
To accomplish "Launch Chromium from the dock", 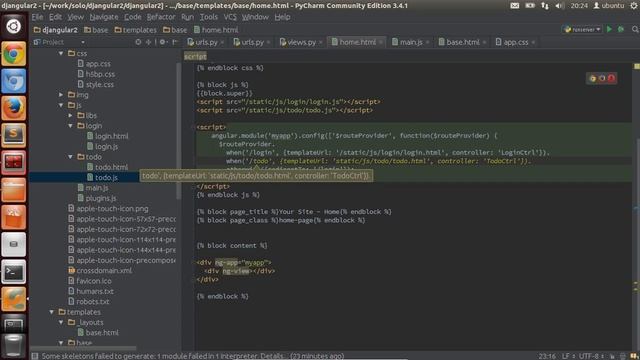I will pyautogui.click(x=13, y=81).
